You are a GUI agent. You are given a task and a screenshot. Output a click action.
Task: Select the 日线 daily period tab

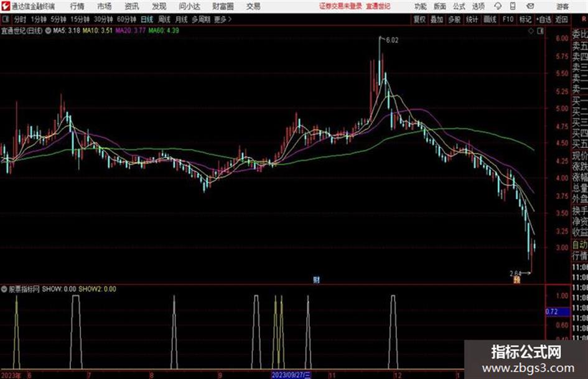147,19
